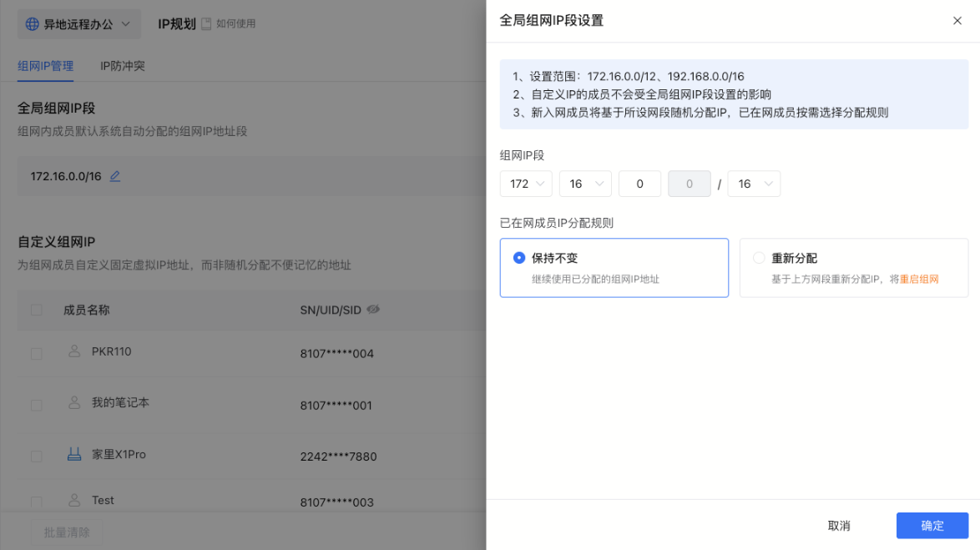Click the SN value 2242****7880
Screen dimensions: 980x550
click(x=338, y=457)
